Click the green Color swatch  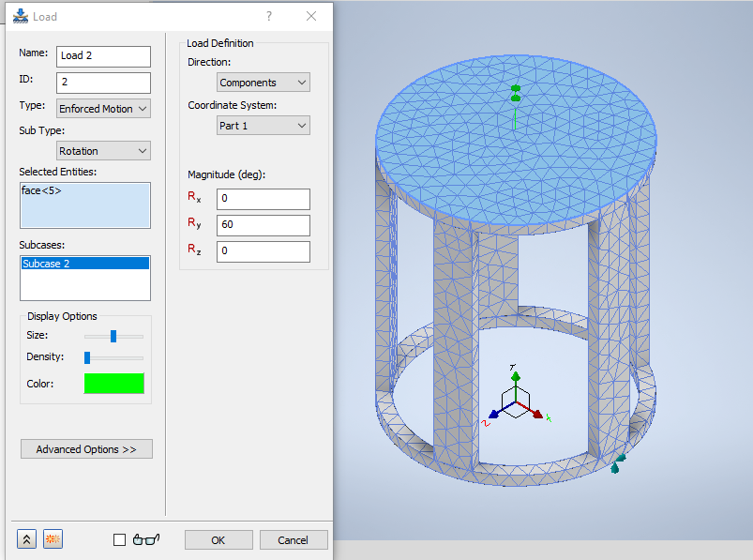[113, 383]
